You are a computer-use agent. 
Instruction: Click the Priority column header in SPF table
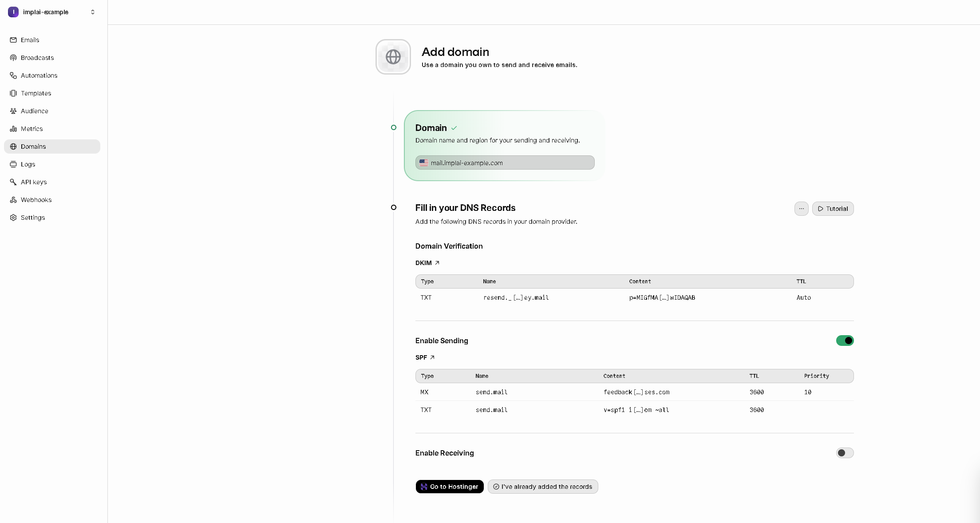click(816, 376)
